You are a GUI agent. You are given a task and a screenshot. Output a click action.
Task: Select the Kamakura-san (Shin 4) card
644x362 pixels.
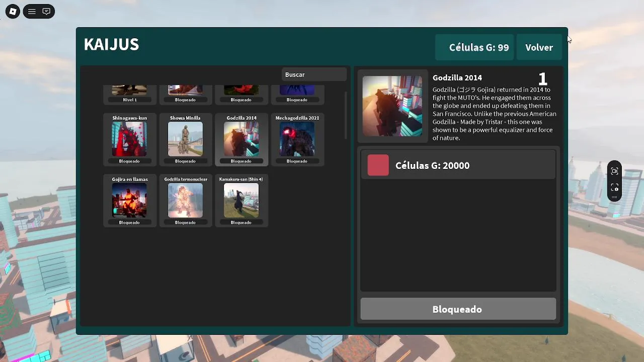point(241,201)
